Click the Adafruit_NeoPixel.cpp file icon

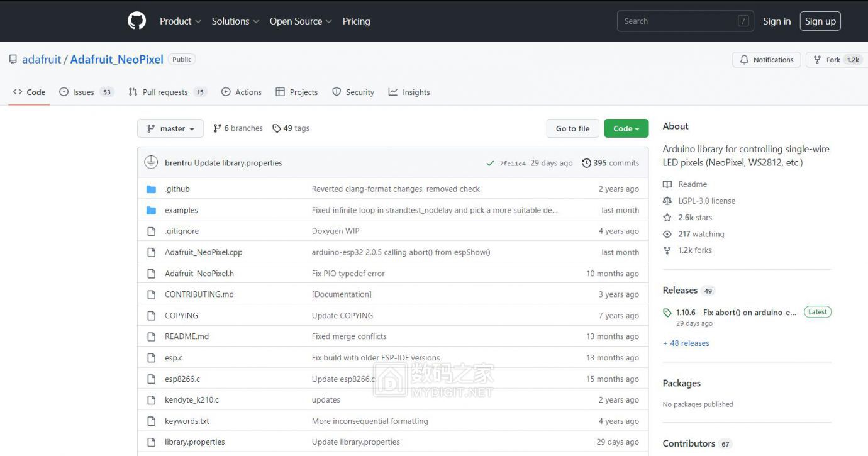pyautogui.click(x=151, y=252)
